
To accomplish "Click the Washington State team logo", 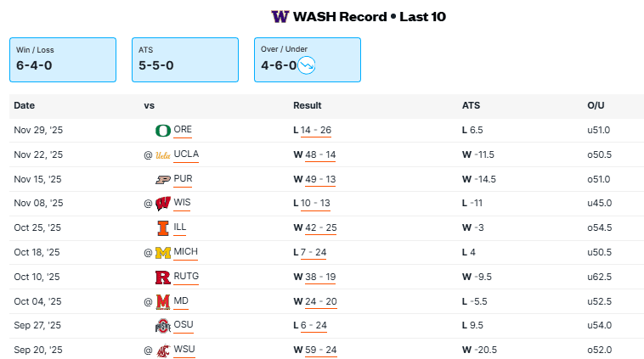I will tap(163, 351).
